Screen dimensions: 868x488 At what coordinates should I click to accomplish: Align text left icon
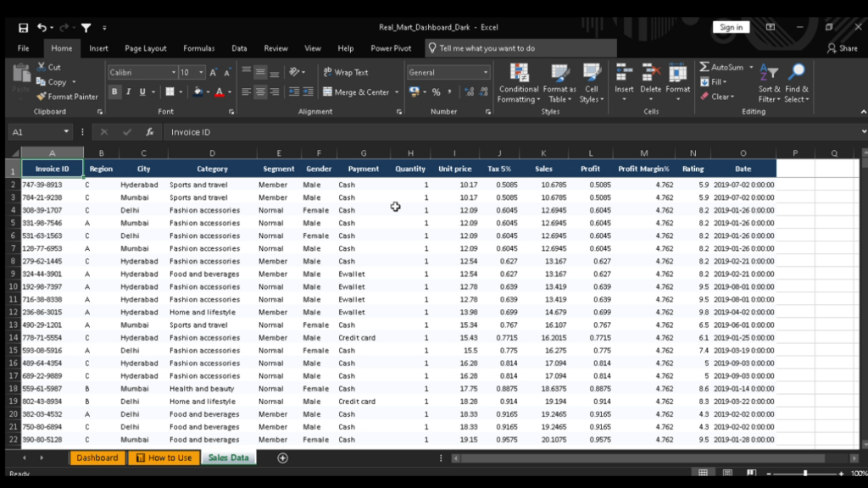(247, 91)
